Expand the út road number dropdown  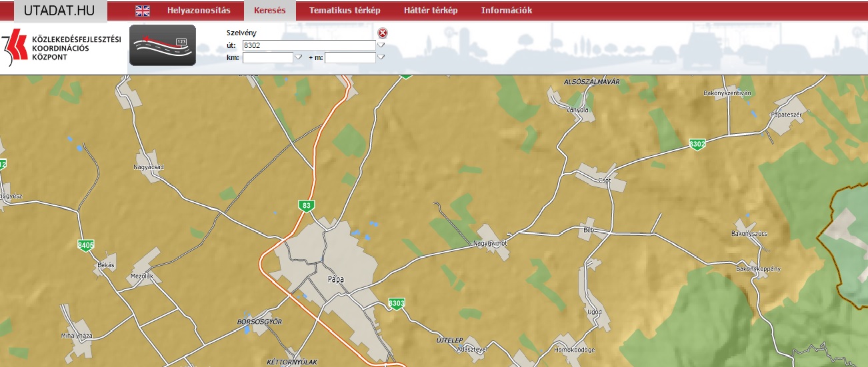pos(381,45)
